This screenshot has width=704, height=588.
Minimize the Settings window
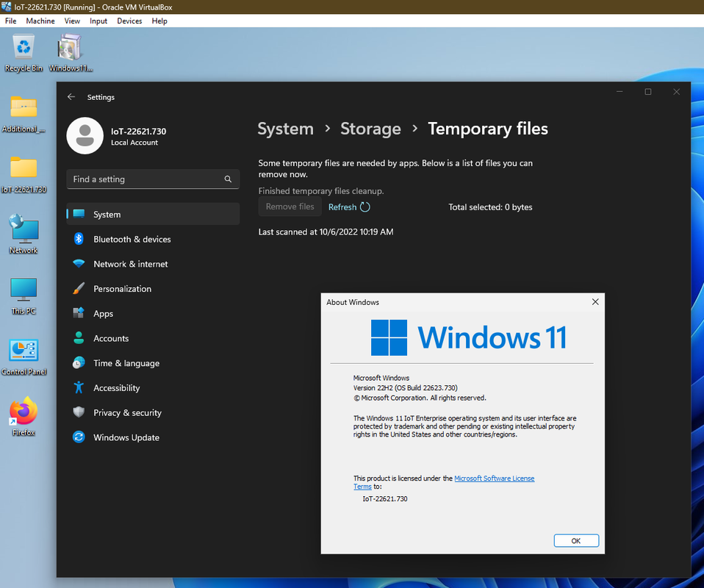pyautogui.click(x=619, y=92)
